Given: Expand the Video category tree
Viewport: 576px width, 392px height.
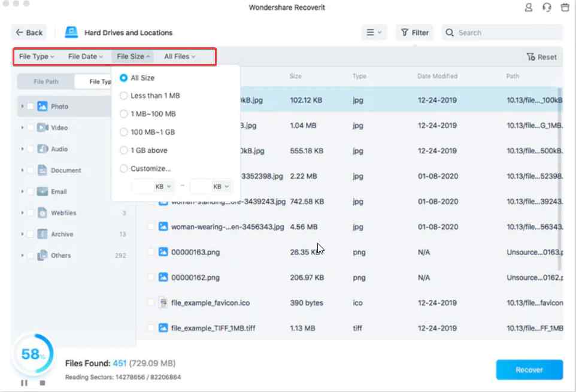Looking at the screenshot, I should click(x=22, y=128).
